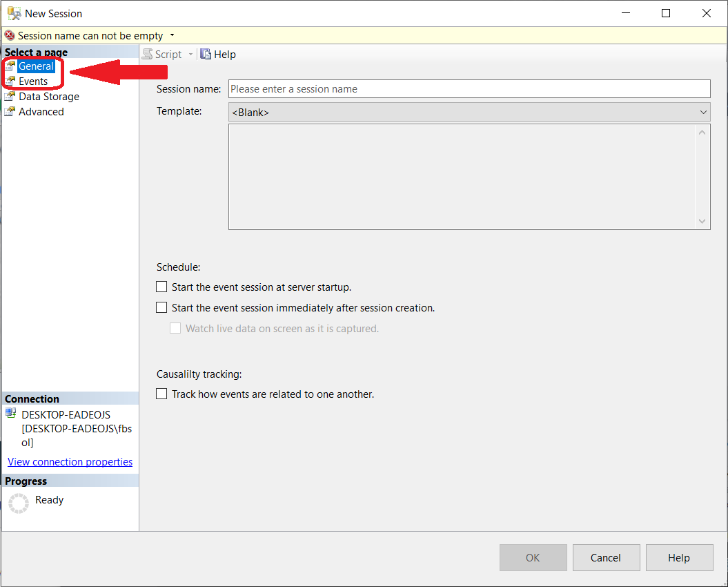Click the bottom Help button
Viewport: 728px width, 587px height.
click(x=679, y=557)
